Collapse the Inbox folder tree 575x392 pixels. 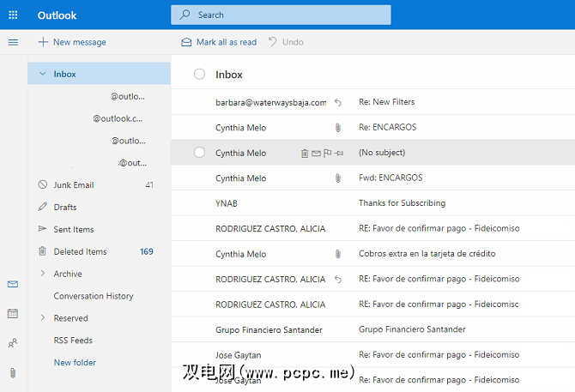click(x=43, y=75)
